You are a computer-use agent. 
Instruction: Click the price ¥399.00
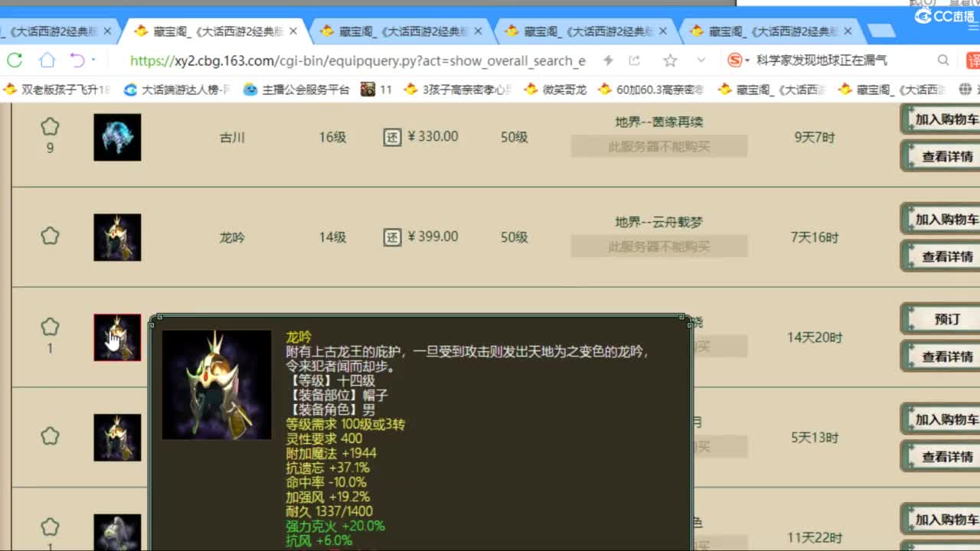433,236
